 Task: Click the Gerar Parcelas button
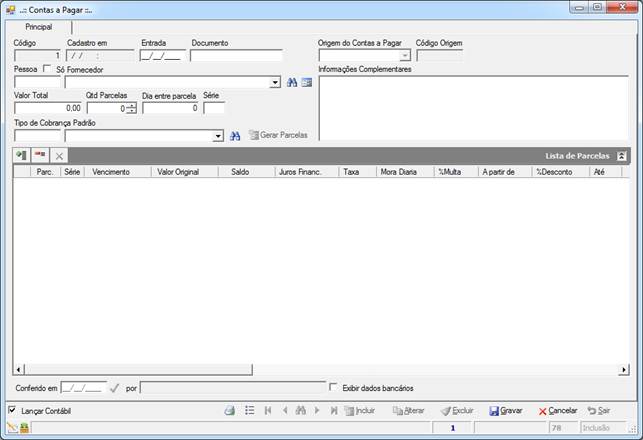[278, 135]
